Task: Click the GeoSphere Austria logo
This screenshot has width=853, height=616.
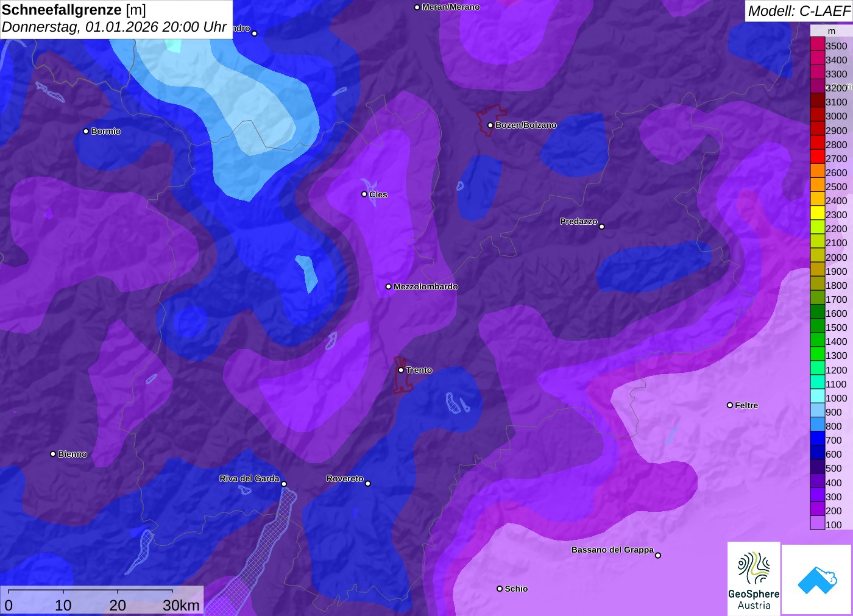Action: pos(754,578)
